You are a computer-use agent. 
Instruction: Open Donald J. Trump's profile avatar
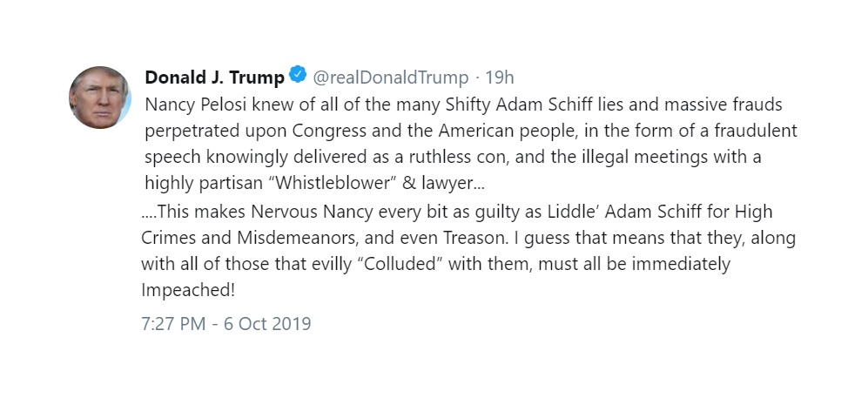pos(99,98)
